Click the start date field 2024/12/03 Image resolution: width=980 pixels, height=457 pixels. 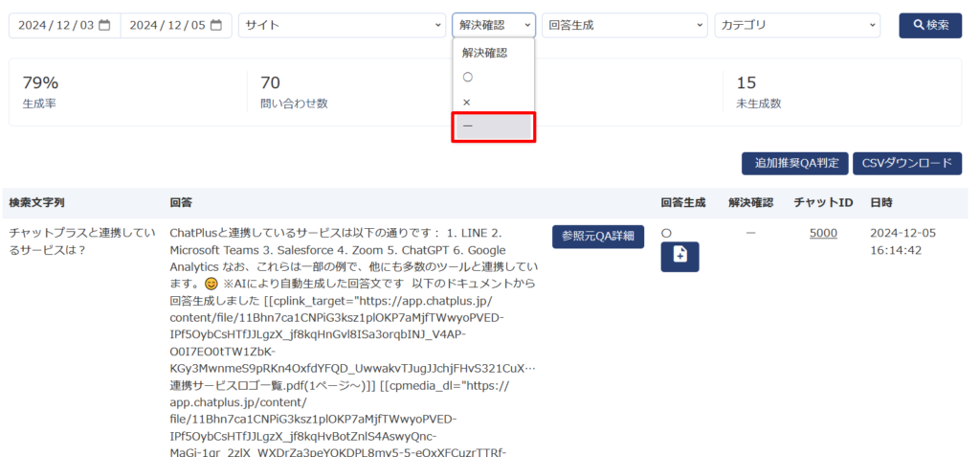(x=56, y=26)
